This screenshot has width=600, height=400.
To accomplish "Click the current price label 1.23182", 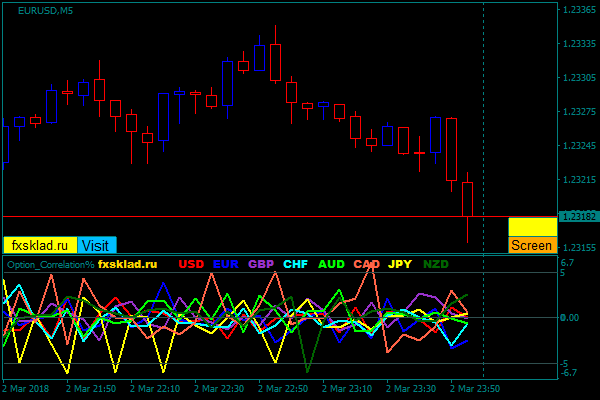I will pos(579,217).
